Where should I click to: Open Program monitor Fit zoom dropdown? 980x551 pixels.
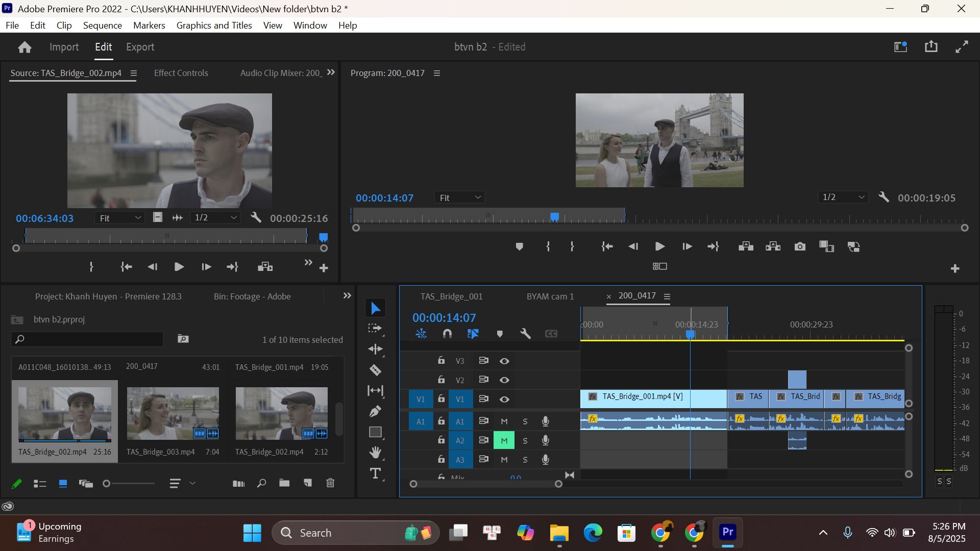(x=459, y=197)
